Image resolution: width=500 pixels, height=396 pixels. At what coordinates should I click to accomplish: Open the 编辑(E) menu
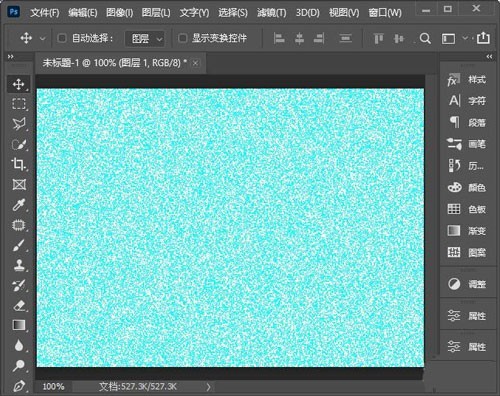[x=83, y=13]
